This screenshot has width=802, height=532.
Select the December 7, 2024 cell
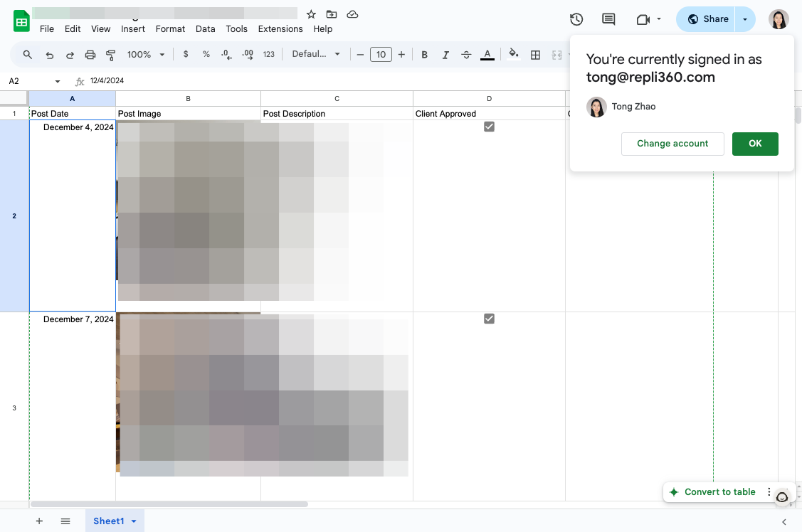pyautogui.click(x=73, y=406)
